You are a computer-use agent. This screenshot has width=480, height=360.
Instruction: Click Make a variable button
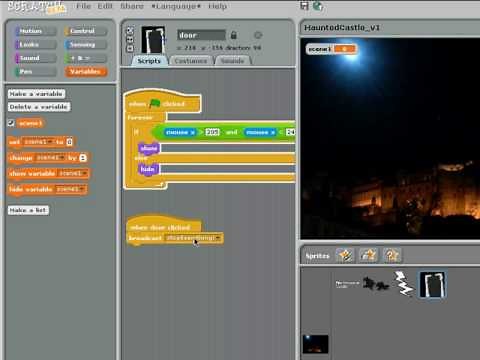(36, 94)
